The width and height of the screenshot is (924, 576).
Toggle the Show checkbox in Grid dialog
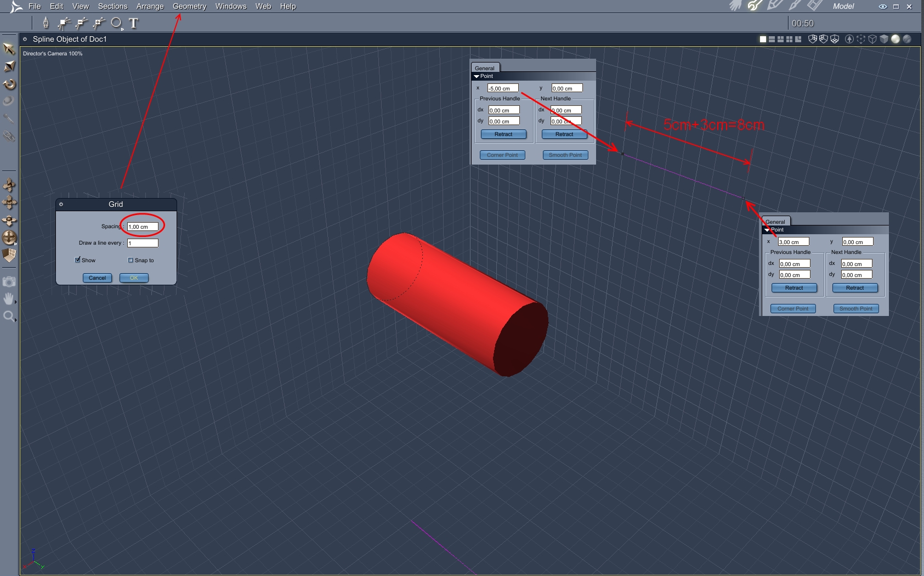pos(78,260)
